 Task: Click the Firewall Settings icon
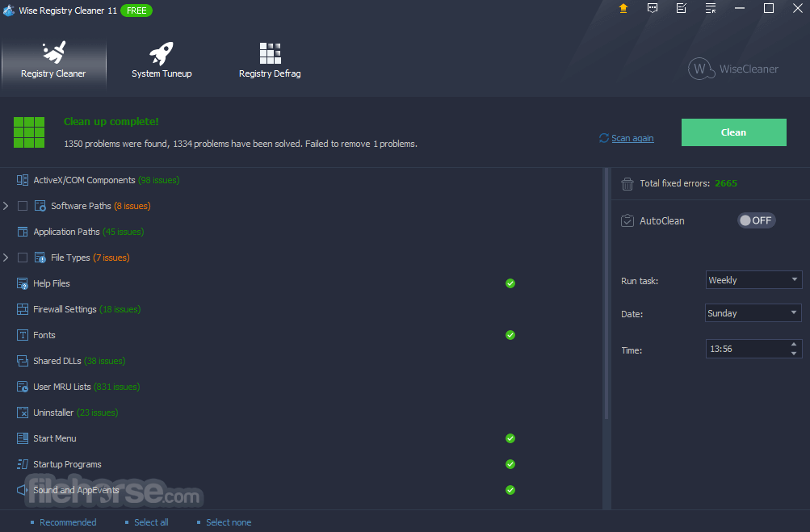click(x=23, y=309)
